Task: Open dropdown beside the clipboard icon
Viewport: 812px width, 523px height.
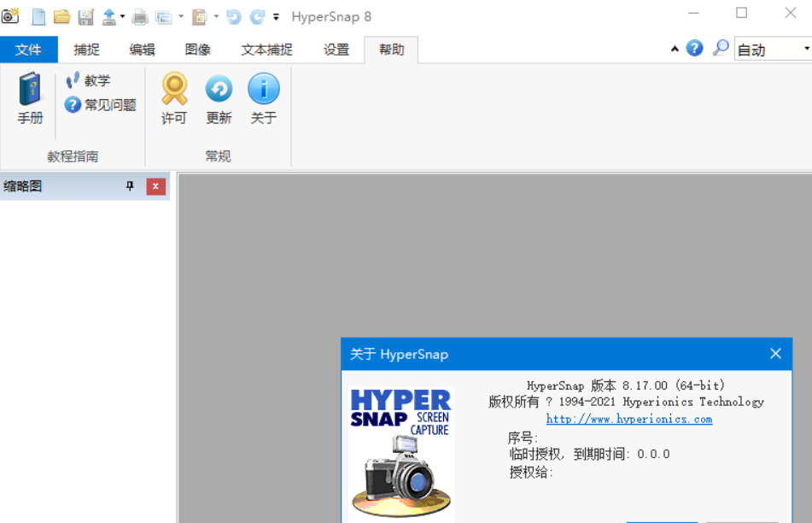Action: 216,16
